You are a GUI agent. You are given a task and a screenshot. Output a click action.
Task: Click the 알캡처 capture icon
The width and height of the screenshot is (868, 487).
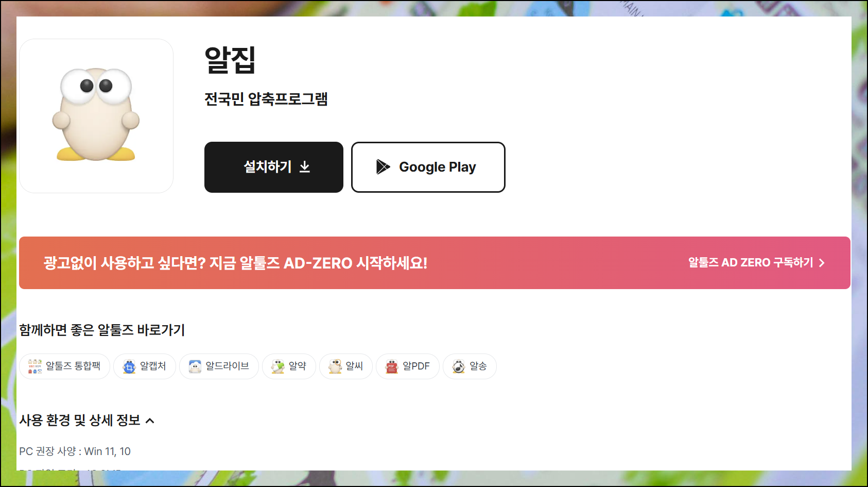tap(129, 366)
